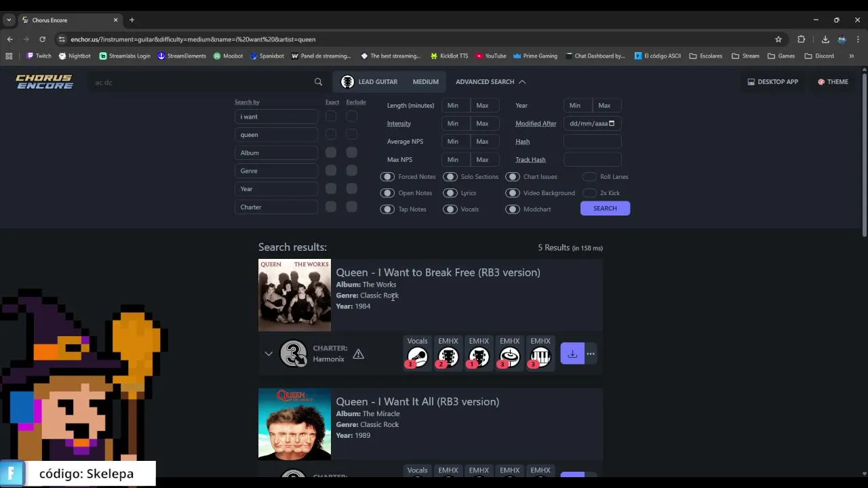Bookmark this page with the star icon
The height and width of the screenshot is (488, 868).
pyautogui.click(x=778, y=39)
